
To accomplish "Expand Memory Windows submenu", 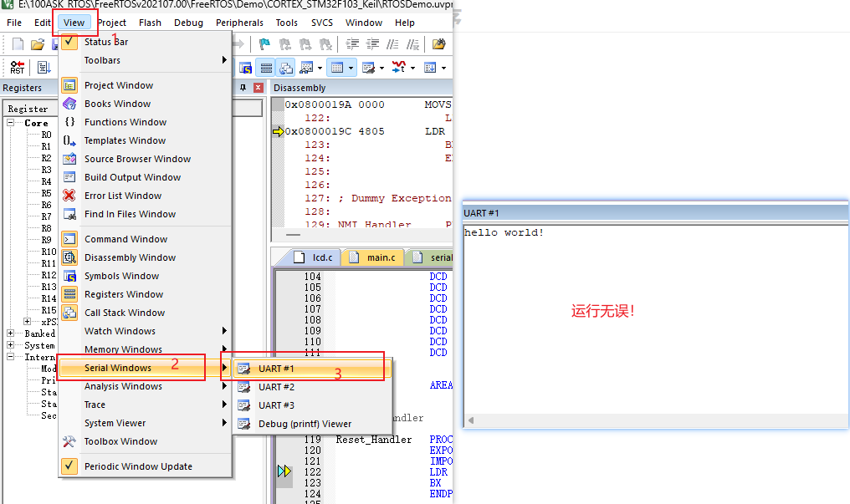I will tap(146, 349).
